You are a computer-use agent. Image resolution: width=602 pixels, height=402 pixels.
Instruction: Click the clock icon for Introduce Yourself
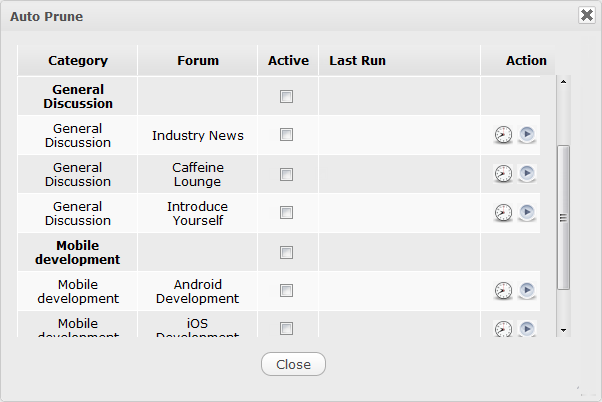pyautogui.click(x=503, y=213)
